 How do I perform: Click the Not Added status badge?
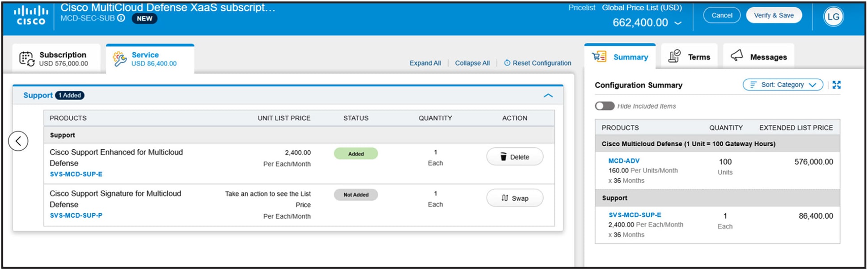click(x=356, y=195)
